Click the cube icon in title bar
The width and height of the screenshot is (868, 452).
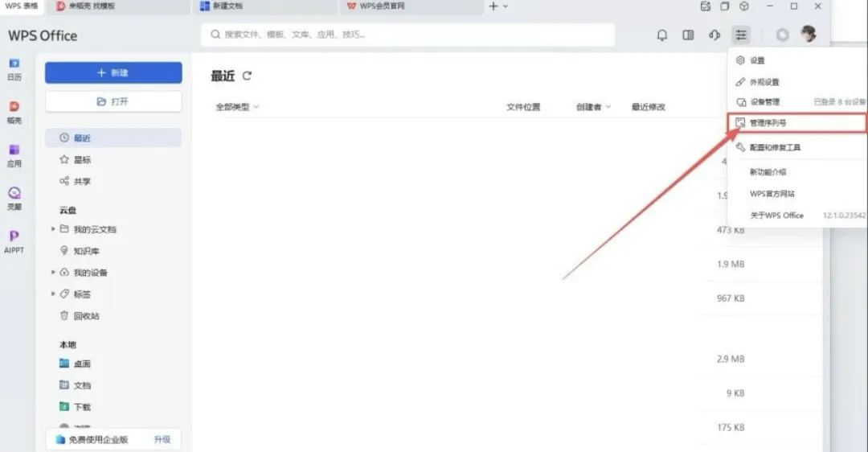tap(744, 6)
